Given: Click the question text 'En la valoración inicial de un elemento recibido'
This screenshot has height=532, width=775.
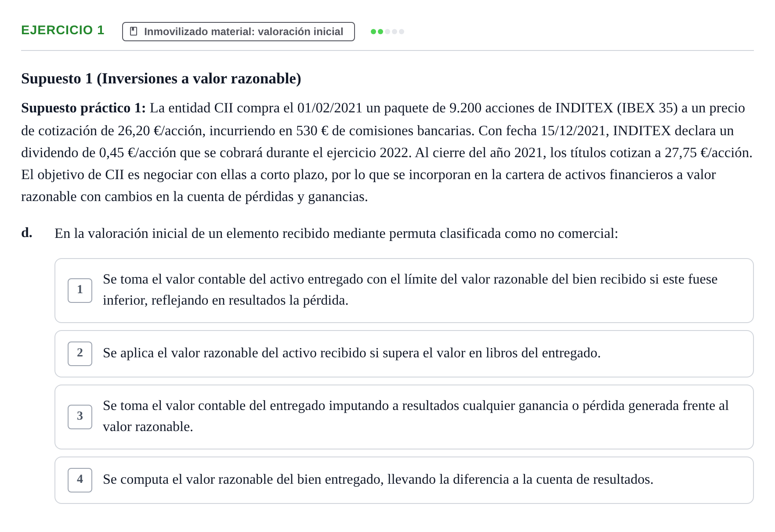Looking at the screenshot, I should (336, 234).
